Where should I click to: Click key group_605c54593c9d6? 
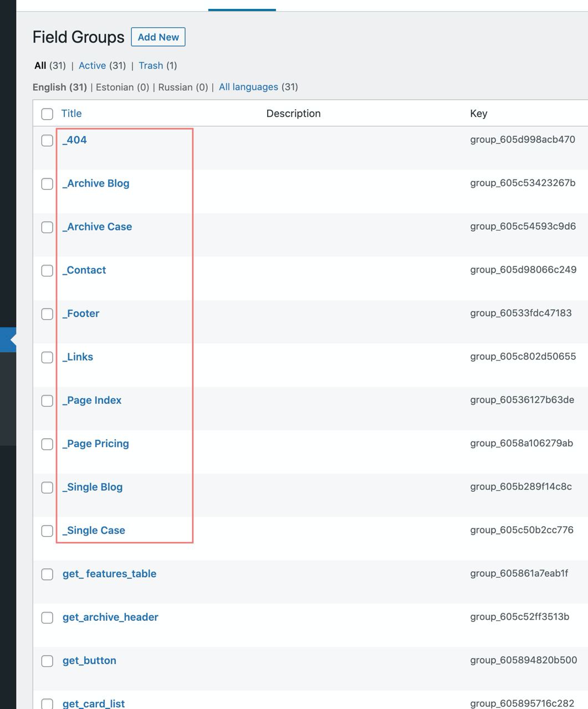tap(523, 226)
